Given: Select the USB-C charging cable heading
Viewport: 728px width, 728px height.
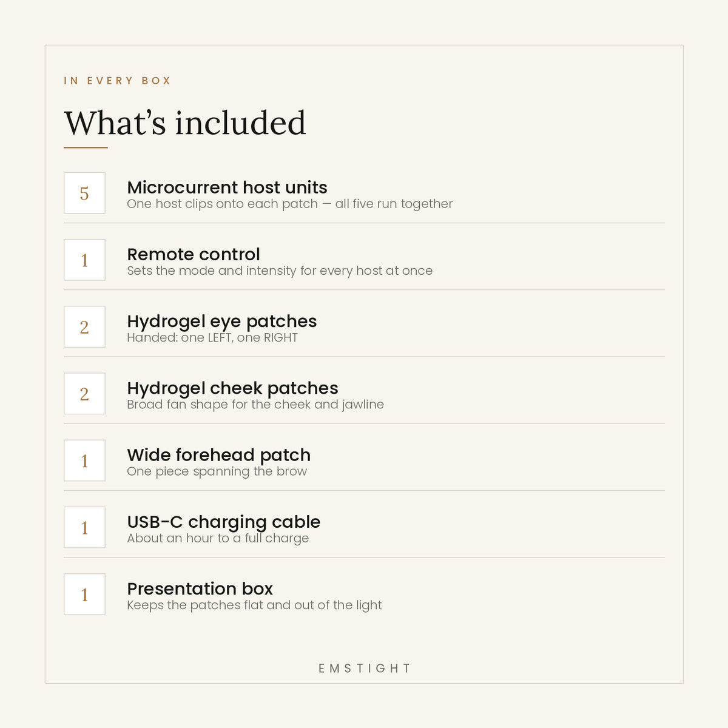Looking at the screenshot, I should click(224, 522).
